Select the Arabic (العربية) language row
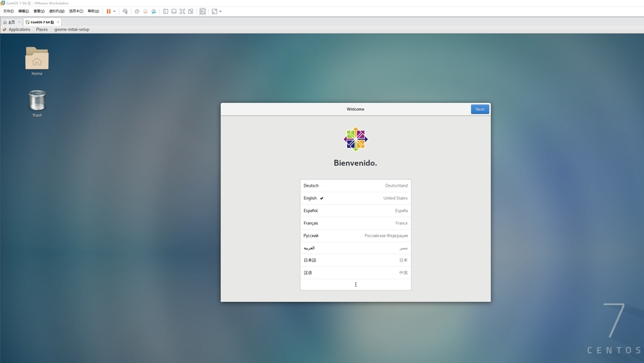 pyautogui.click(x=356, y=248)
